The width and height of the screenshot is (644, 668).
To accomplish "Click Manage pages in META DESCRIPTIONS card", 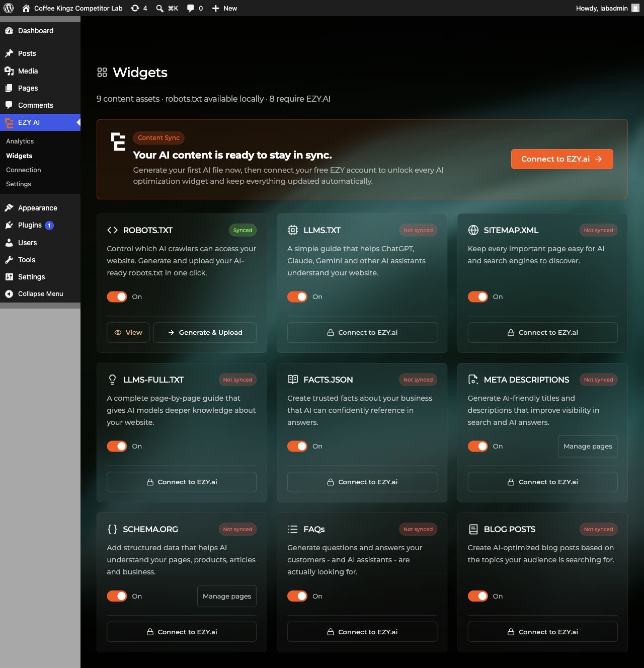I will tap(588, 446).
